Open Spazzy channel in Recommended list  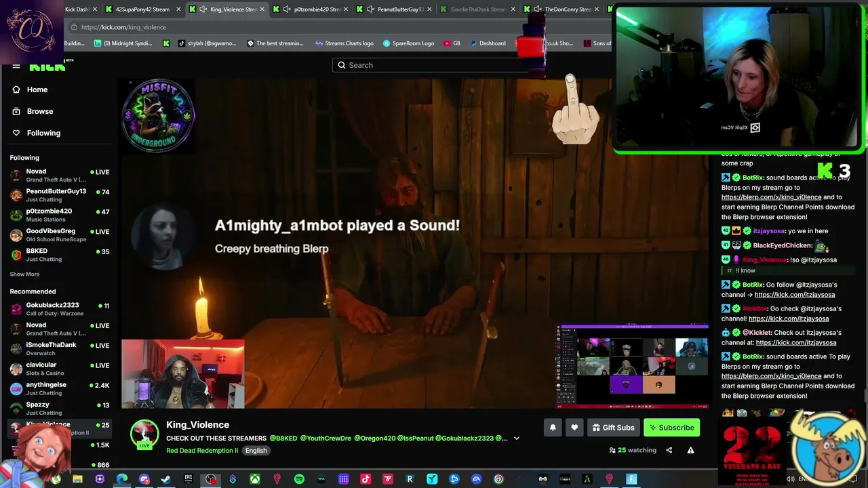point(60,409)
